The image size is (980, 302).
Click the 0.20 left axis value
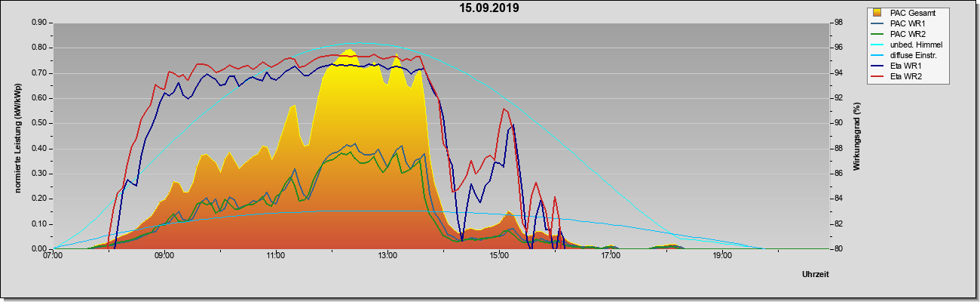40,199
